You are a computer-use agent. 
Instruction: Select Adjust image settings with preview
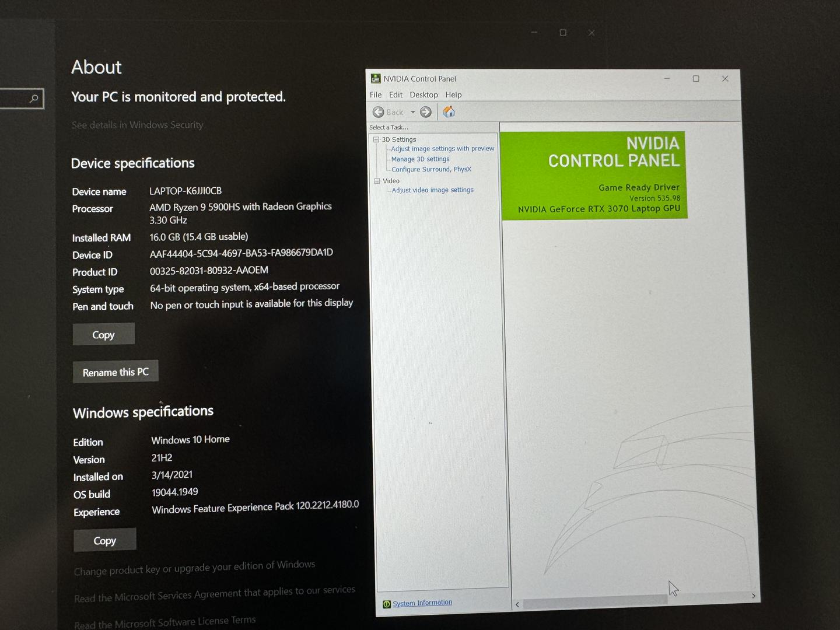[443, 149]
